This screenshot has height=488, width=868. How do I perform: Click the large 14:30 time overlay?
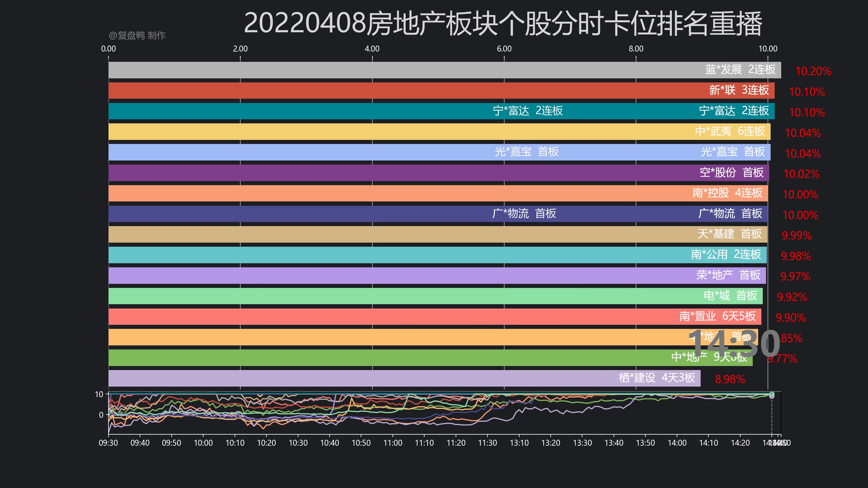(734, 344)
